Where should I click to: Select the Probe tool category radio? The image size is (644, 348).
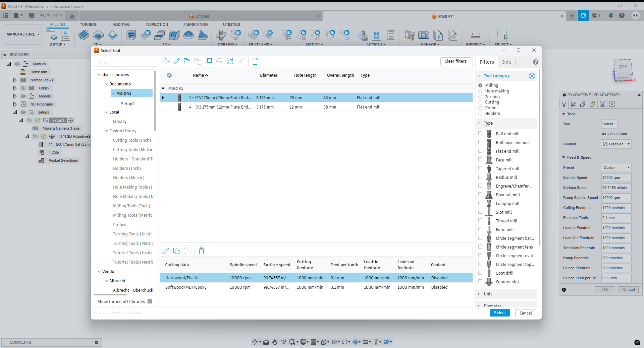click(480, 108)
